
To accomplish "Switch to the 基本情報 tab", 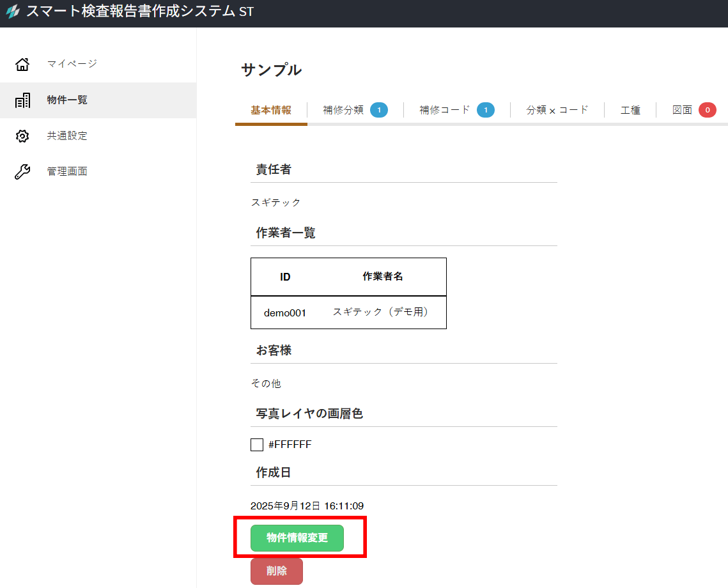I will 271,110.
